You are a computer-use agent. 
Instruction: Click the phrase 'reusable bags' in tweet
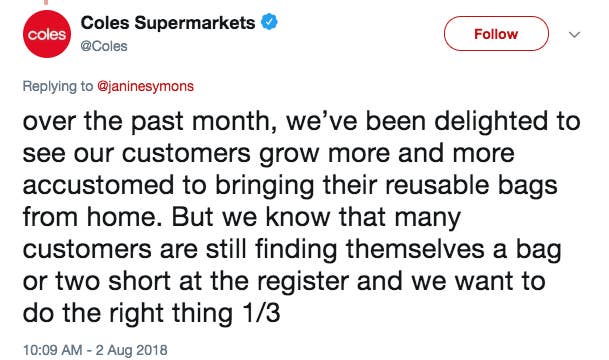pyautogui.click(x=471, y=185)
